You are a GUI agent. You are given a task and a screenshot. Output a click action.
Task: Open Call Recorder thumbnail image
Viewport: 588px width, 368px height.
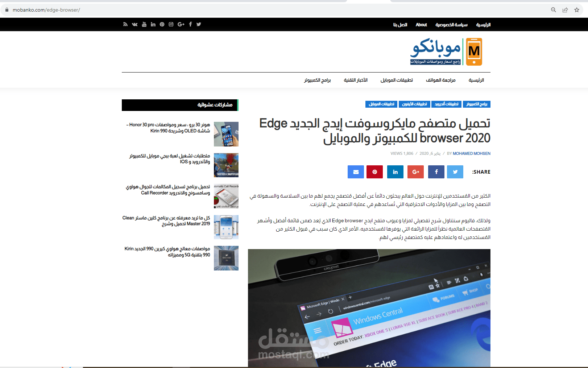pyautogui.click(x=226, y=196)
